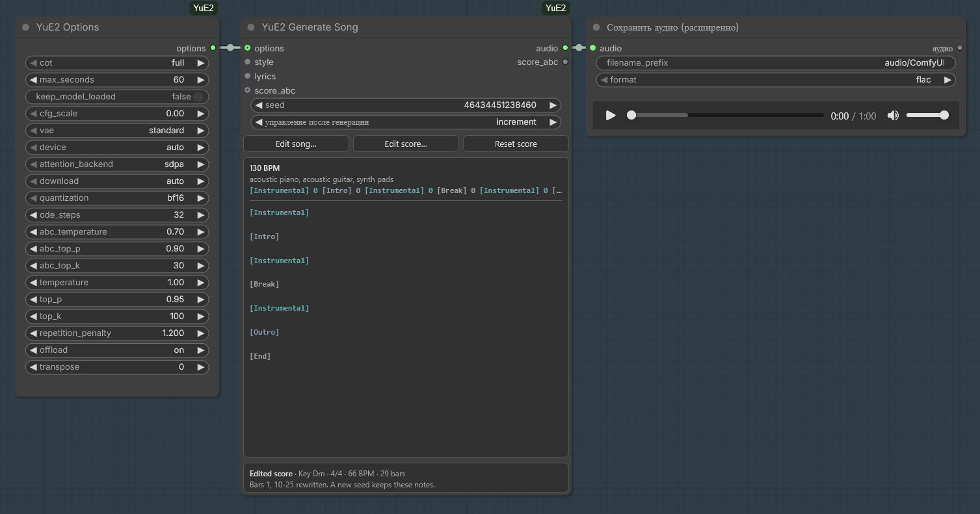Increase top_p with right arrow
This screenshot has width=980, height=514.
tap(201, 300)
